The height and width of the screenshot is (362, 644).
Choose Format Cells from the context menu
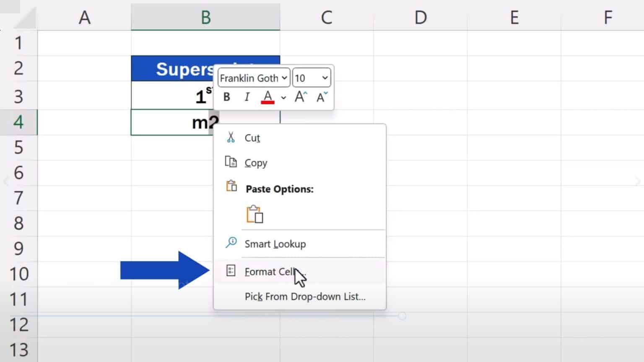tap(270, 271)
